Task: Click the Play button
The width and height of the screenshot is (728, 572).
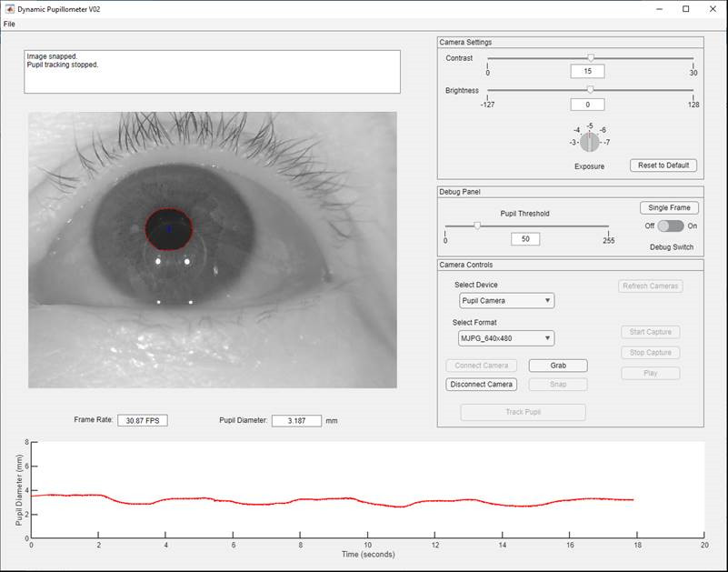Action: [651, 373]
